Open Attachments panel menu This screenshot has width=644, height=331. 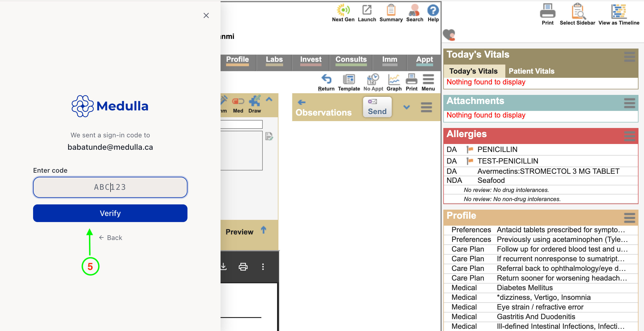pos(630,103)
